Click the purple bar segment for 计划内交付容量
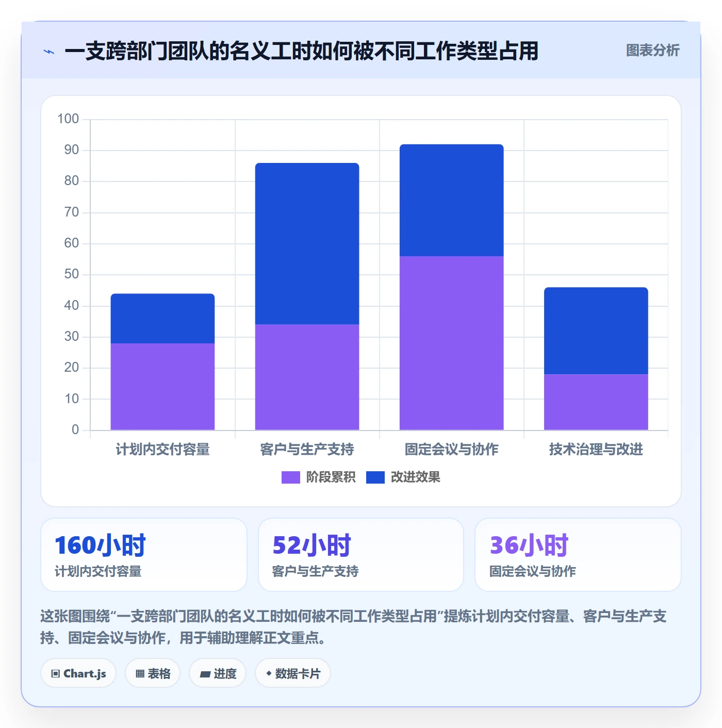 [162, 387]
